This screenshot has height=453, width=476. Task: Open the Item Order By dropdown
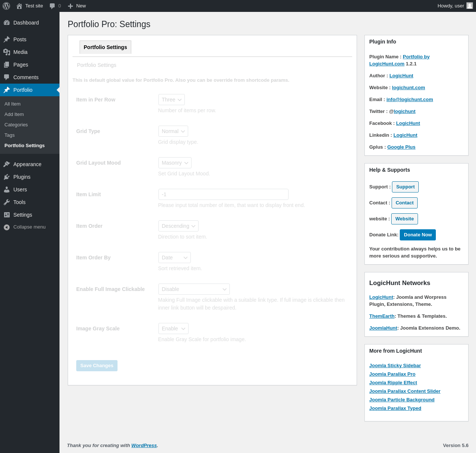pos(174,258)
